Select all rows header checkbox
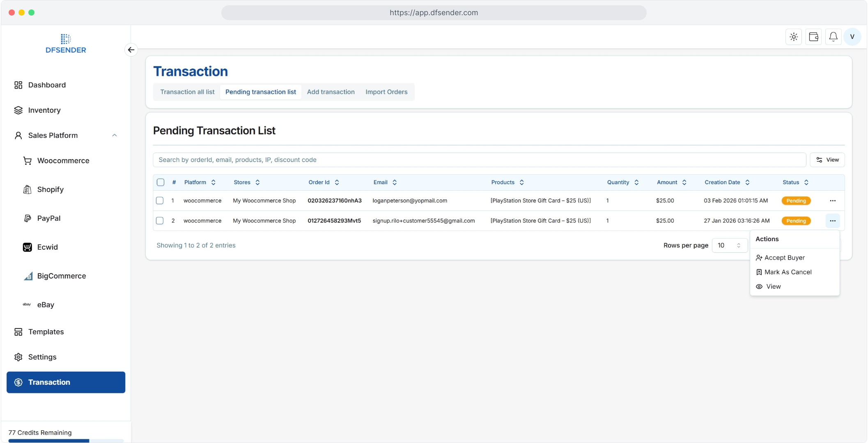This screenshot has width=868, height=443. point(161,183)
